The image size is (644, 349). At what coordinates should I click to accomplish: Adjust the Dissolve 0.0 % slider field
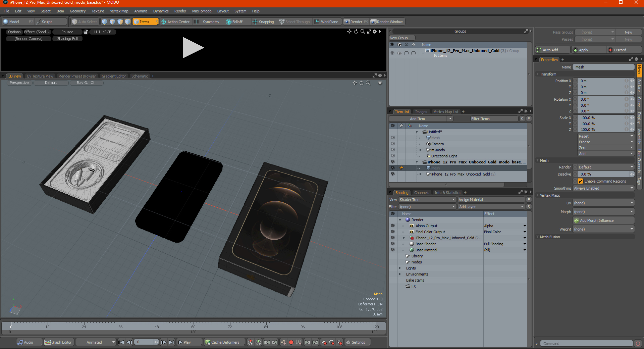pos(603,174)
